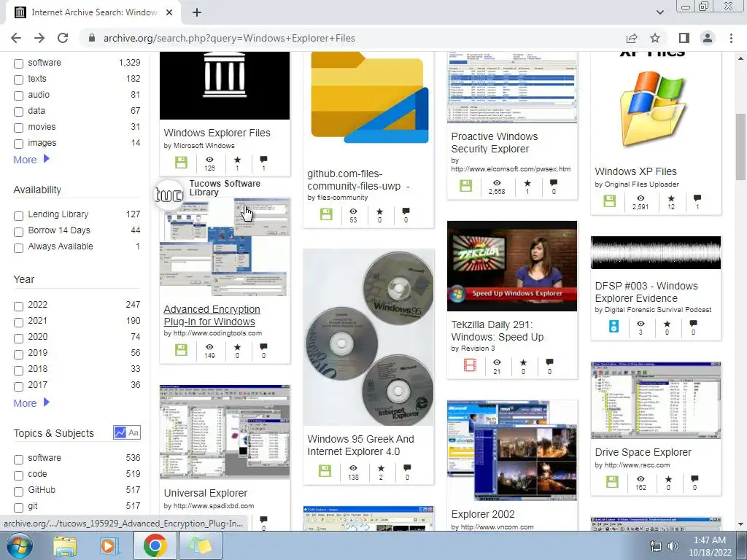
Task: Enable the images filter checkbox
Action: [x=18, y=144]
